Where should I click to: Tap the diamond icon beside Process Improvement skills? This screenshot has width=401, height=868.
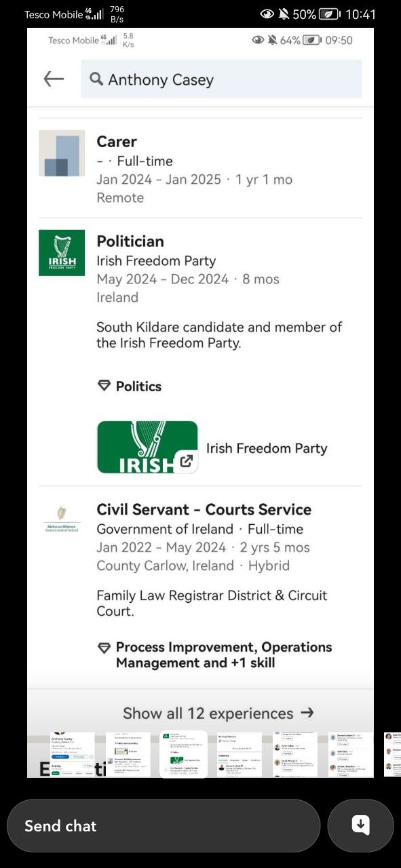click(x=104, y=648)
